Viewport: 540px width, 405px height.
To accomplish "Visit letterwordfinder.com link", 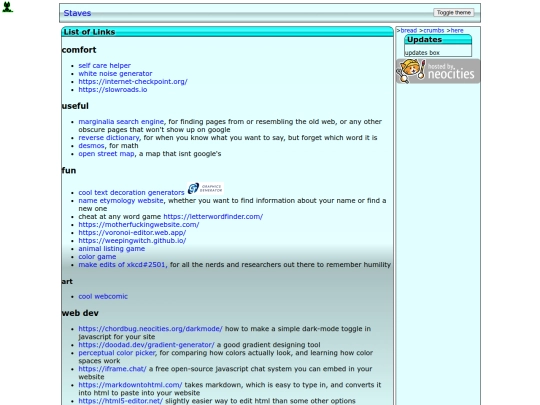I will coord(213,217).
